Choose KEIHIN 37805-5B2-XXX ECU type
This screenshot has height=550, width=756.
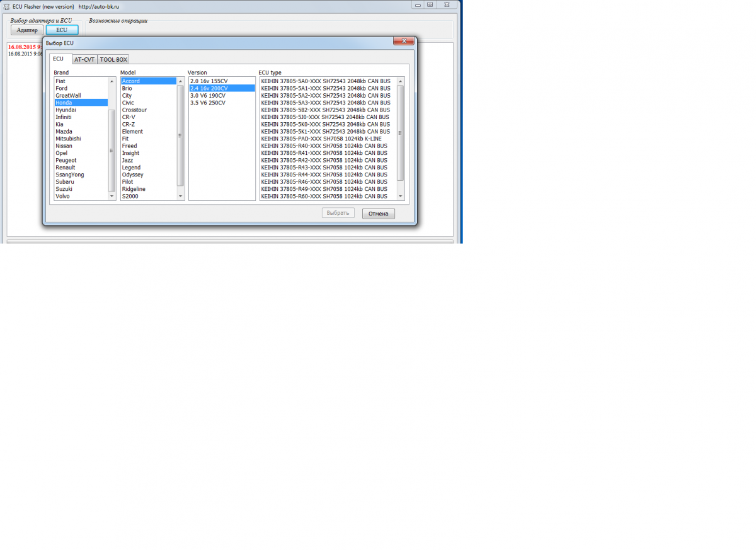(x=328, y=110)
